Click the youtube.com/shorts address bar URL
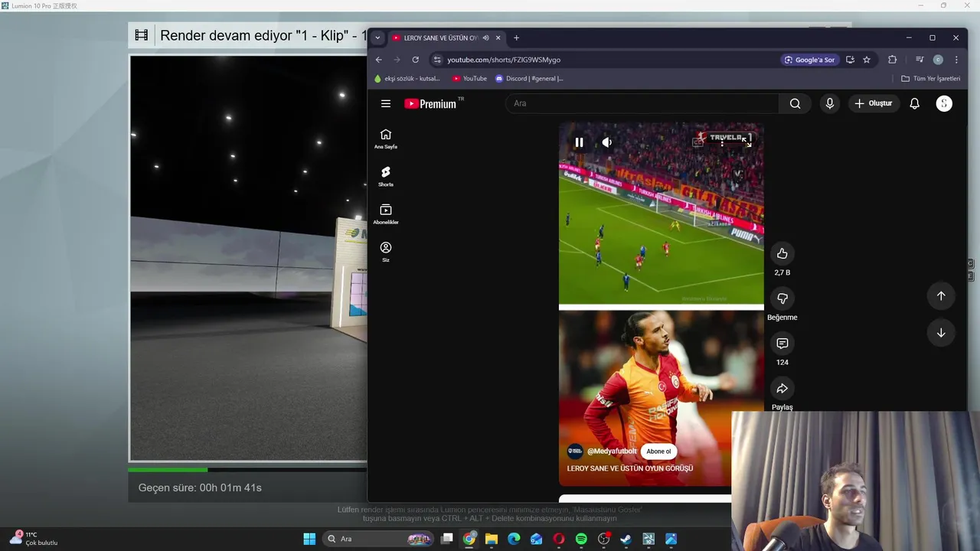 pyautogui.click(x=504, y=60)
